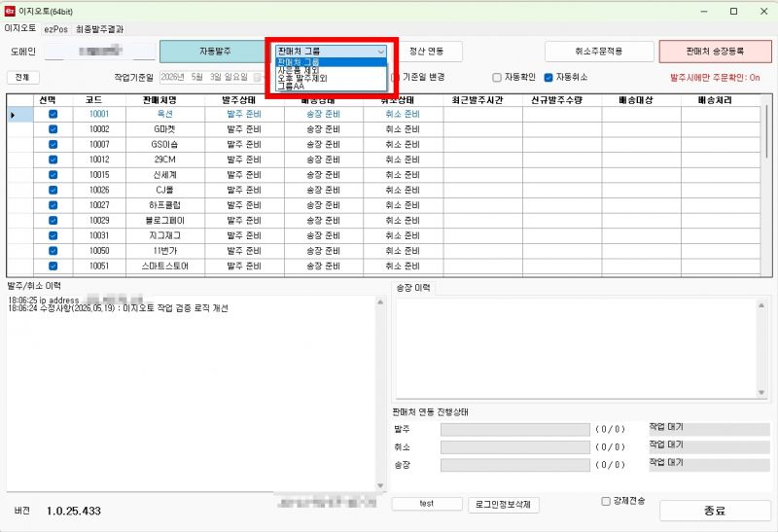This screenshot has height=532, width=778.
Task: Uncheck the 옥션 row checkbox
Action: [x=53, y=114]
